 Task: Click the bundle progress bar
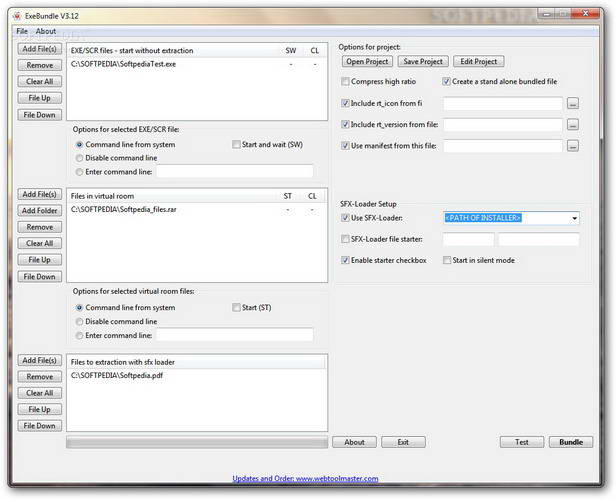pos(197,442)
